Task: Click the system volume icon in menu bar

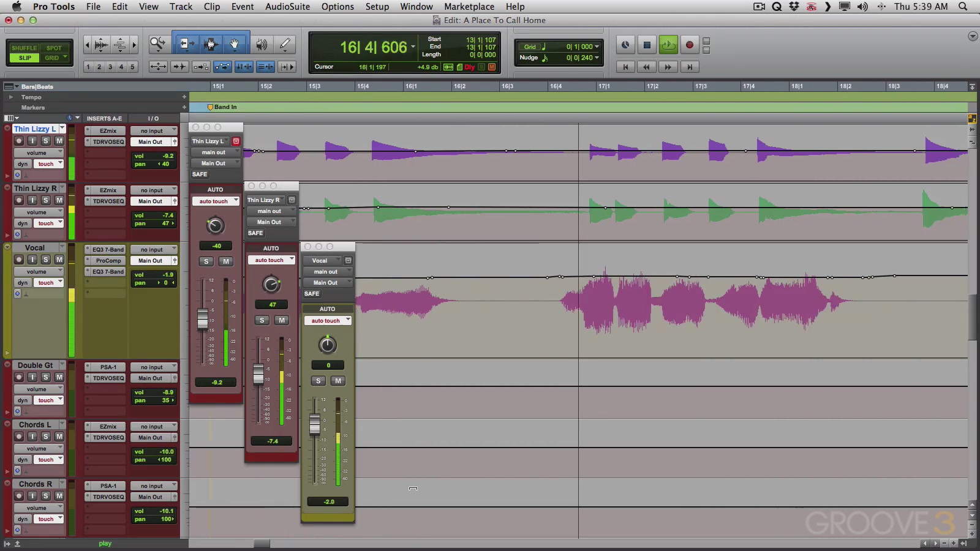Action: point(862,7)
